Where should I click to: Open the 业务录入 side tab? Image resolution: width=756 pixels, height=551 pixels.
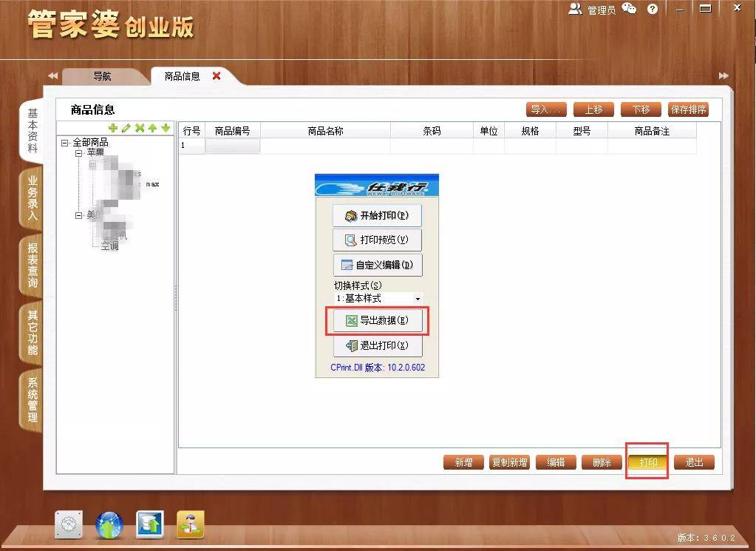tap(33, 197)
